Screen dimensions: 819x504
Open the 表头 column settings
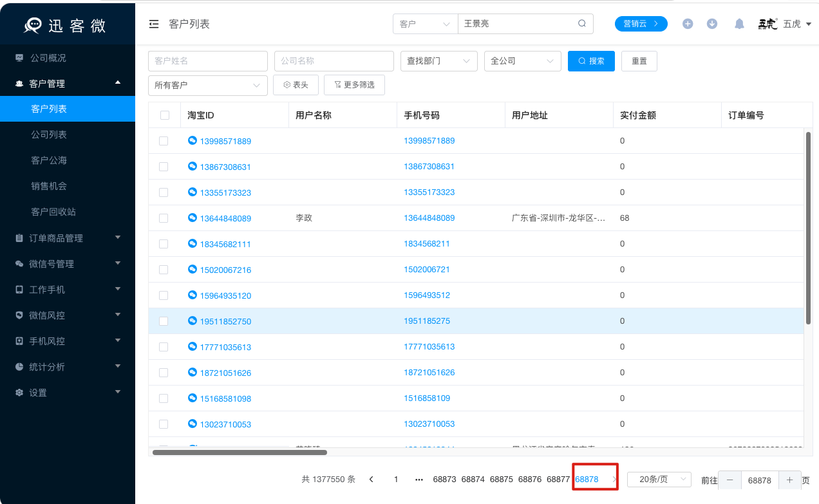(x=296, y=84)
